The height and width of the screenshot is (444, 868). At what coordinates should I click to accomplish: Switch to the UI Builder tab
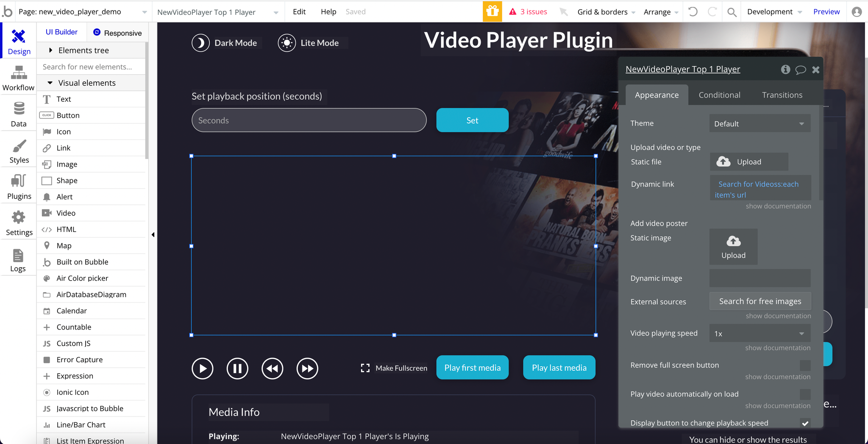pos(61,32)
